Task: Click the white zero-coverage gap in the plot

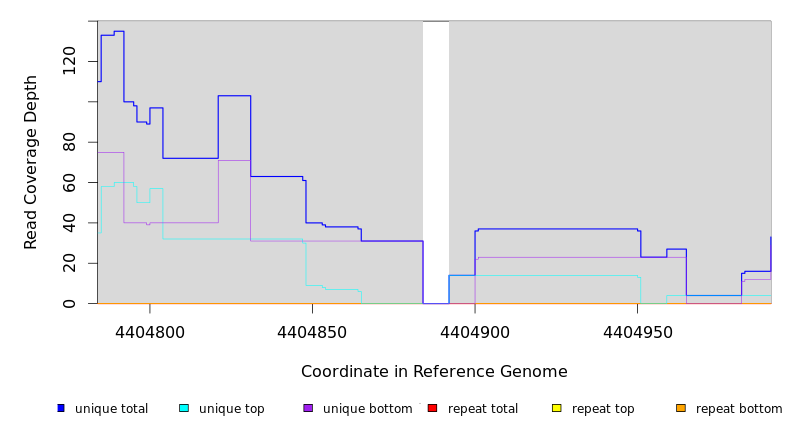Action: (436, 160)
